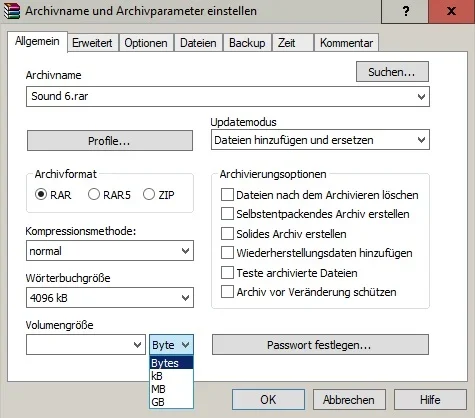Click the WinRAR books icon in title bar

[12, 11]
